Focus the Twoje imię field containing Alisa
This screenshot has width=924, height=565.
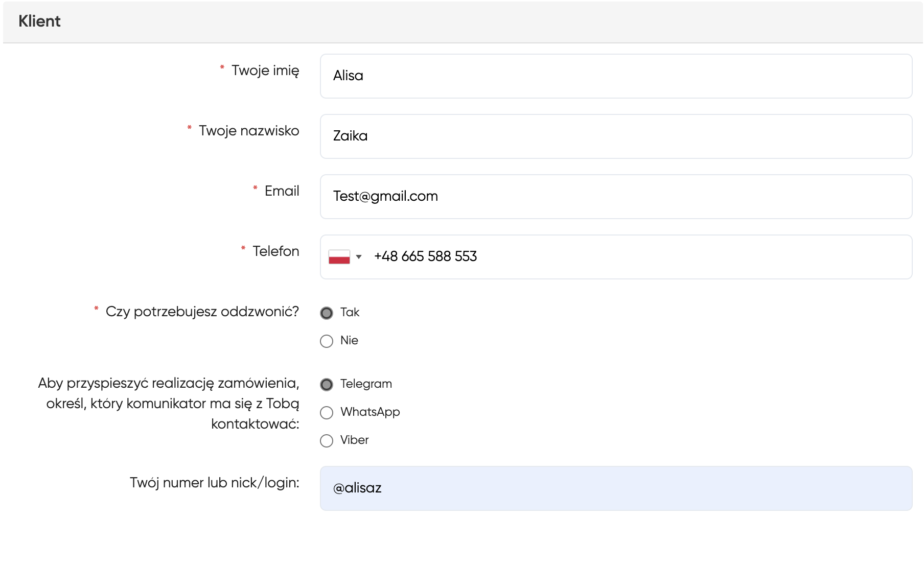click(x=615, y=76)
